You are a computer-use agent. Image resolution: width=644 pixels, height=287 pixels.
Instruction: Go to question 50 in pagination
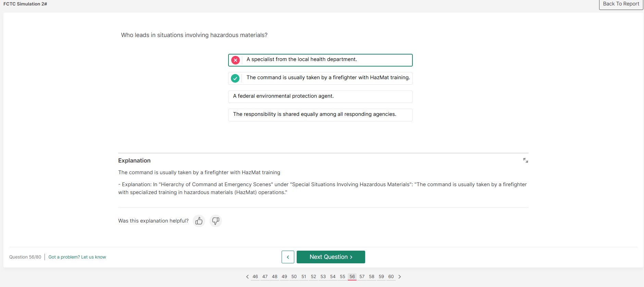(x=294, y=277)
